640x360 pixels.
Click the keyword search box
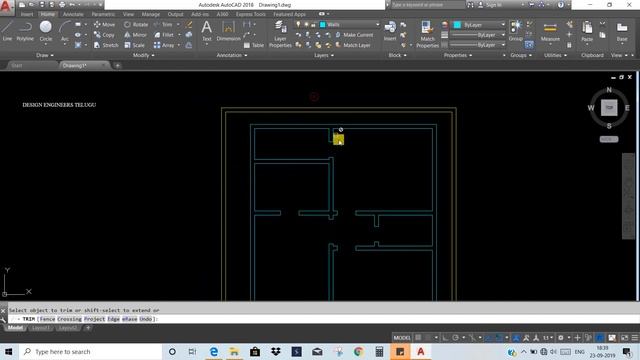[x=428, y=5]
